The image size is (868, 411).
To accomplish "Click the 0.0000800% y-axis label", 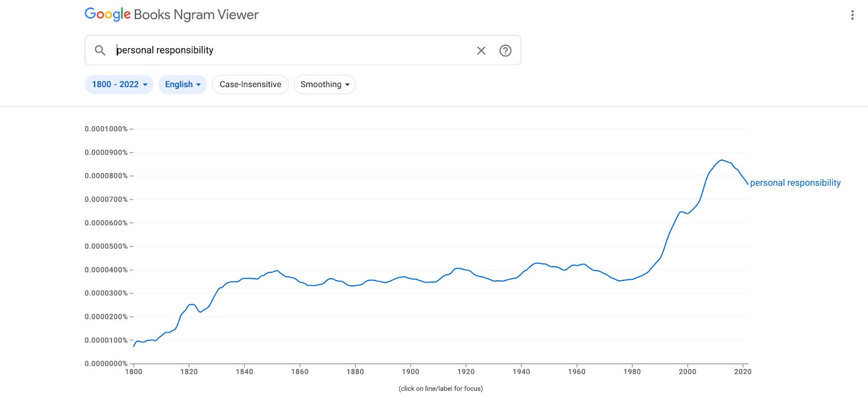I will tap(106, 176).
